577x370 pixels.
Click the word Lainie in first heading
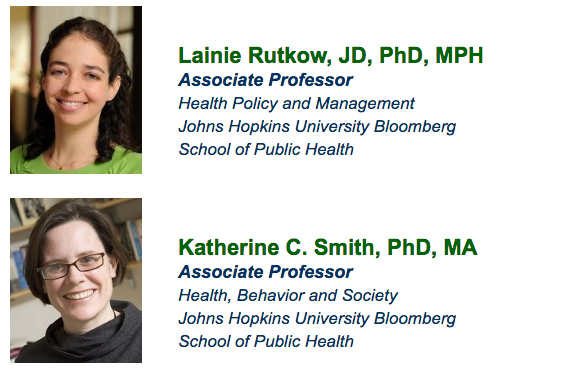click(x=210, y=56)
